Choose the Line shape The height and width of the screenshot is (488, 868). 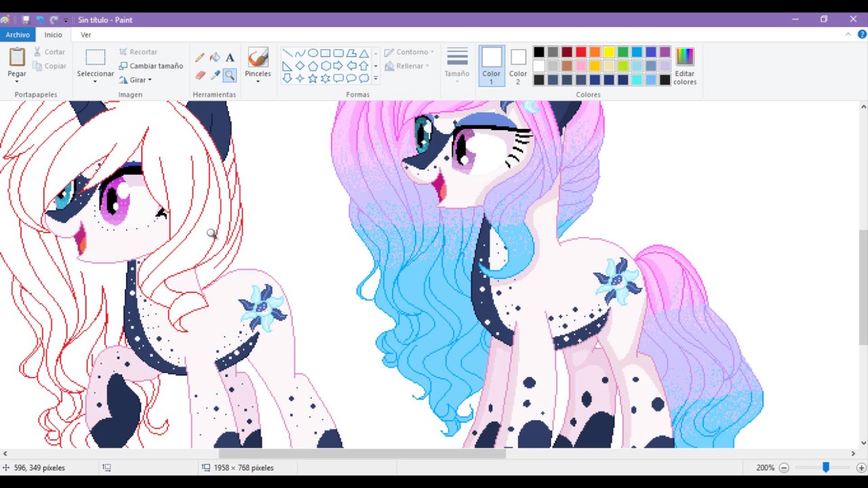pyautogui.click(x=287, y=53)
